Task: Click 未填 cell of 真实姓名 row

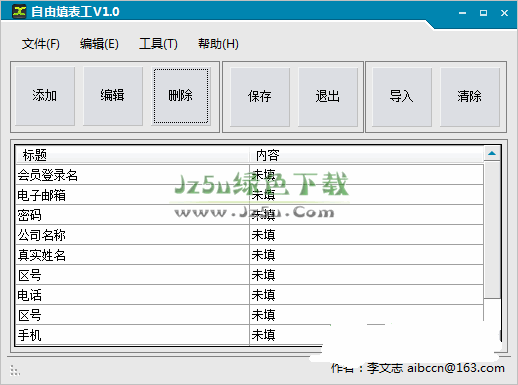Action: [366, 255]
